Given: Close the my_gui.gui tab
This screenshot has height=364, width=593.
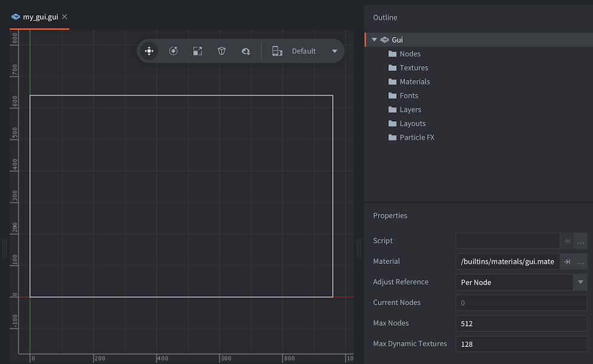Looking at the screenshot, I should coord(64,16).
